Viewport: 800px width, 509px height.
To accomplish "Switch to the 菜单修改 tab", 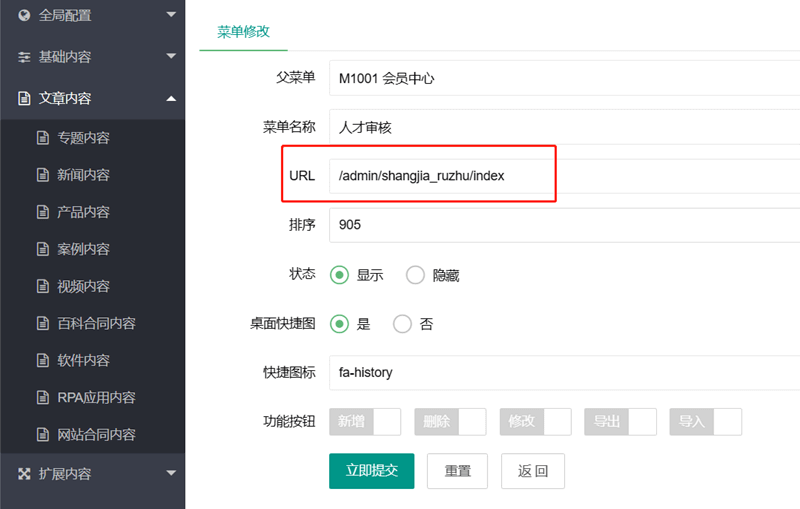I will pyautogui.click(x=243, y=32).
